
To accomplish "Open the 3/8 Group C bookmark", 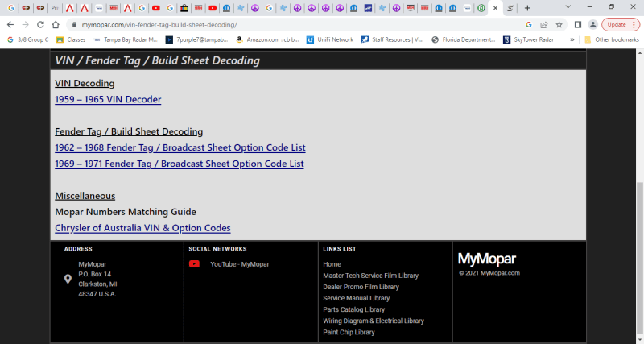I will pos(28,39).
